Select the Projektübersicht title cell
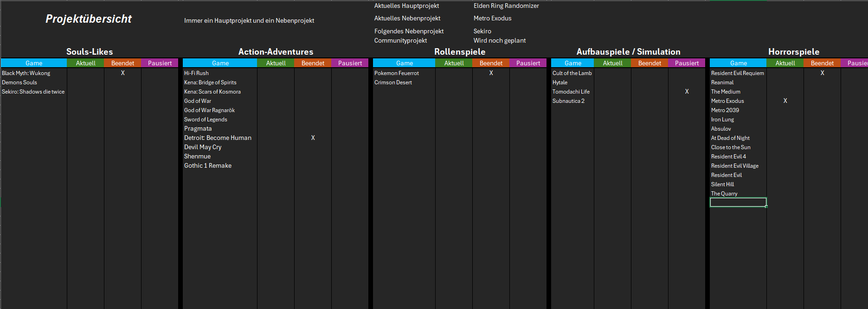 pyautogui.click(x=89, y=19)
